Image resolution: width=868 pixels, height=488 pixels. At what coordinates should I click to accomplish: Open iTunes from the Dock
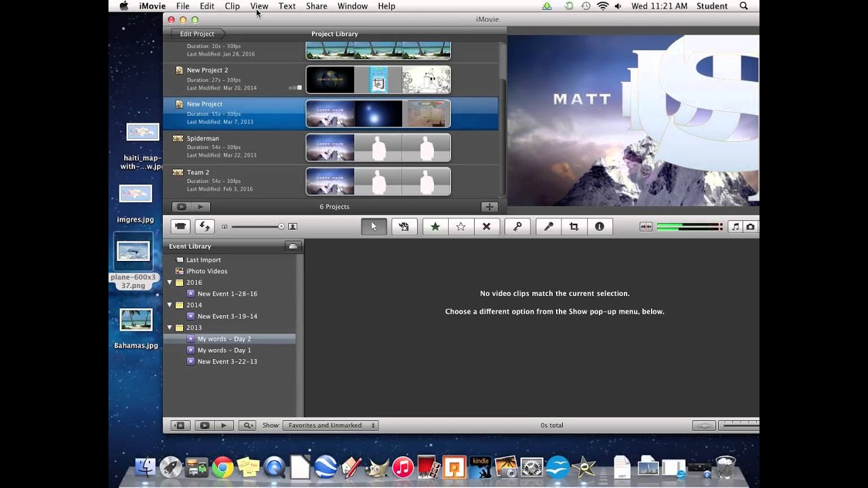(x=403, y=467)
